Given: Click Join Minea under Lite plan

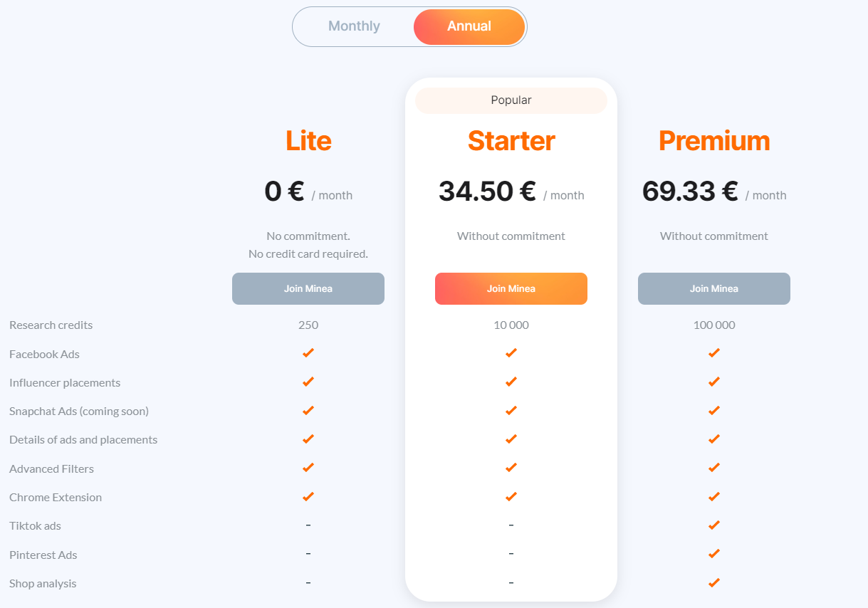Looking at the screenshot, I should 308,288.
